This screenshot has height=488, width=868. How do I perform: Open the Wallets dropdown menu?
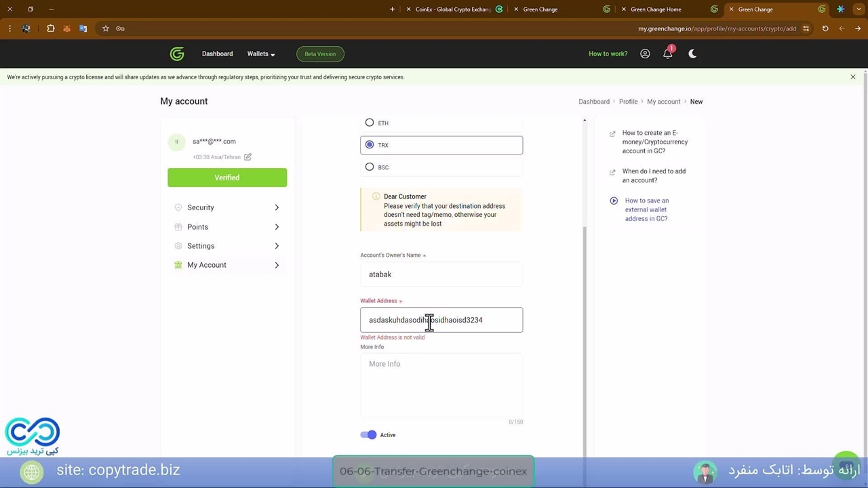261,54
